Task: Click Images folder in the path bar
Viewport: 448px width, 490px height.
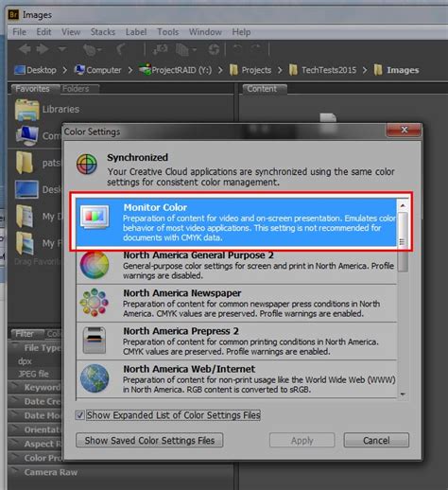Action: point(396,70)
